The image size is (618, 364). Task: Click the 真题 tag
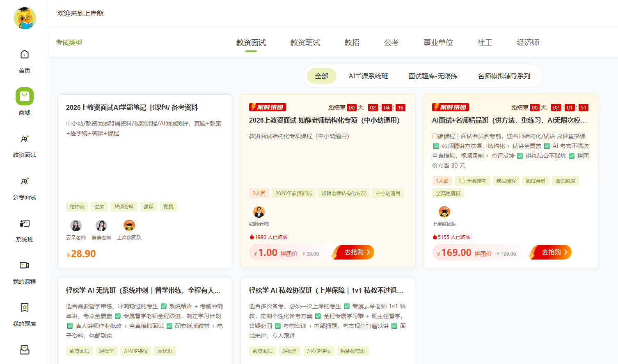[x=168, y=207]
